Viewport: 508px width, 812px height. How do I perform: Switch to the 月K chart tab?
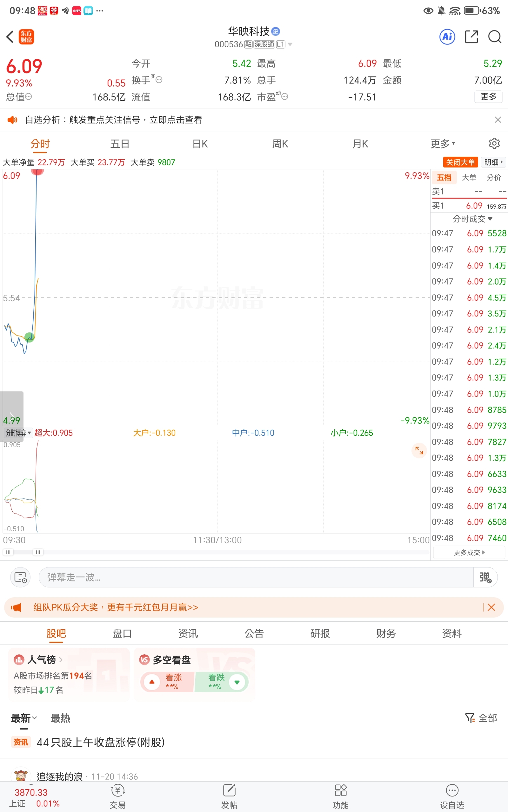pyautogui.click(x=360, y=144)
